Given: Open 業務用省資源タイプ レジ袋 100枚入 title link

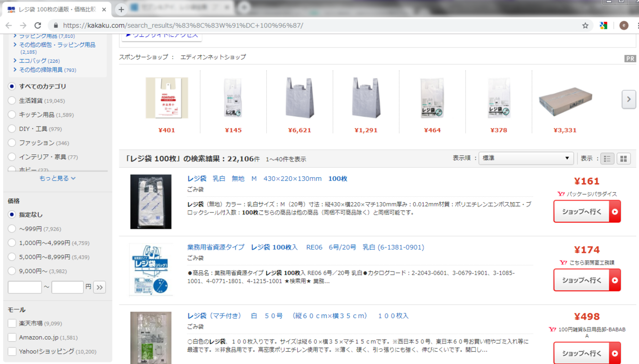Looking at the screenshot, I should [306, 247].
